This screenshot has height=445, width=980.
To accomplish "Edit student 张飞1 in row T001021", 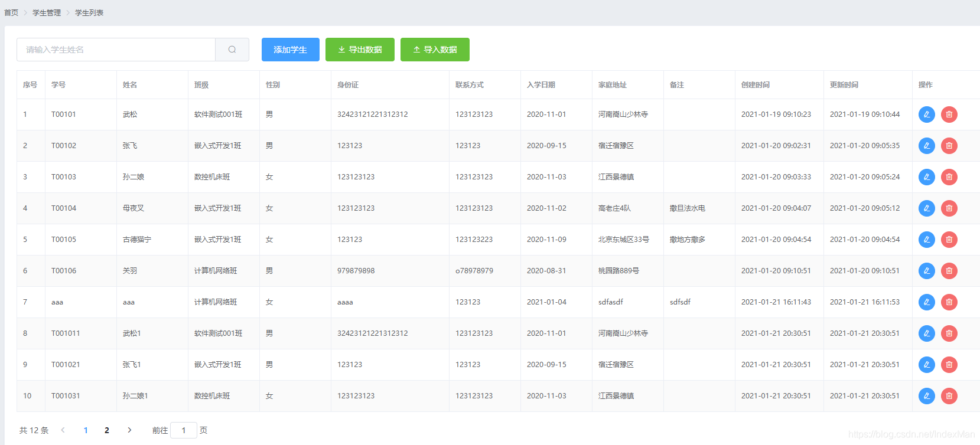I will pos(927,365).
